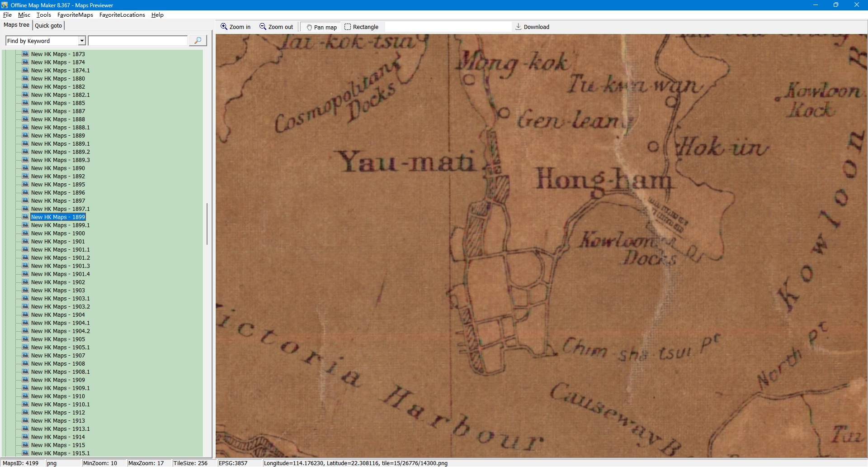Click the Zoom out magnifier icon
Image resolution: width=868 pixels, height=467 pixels.
(x=263, y=27)
